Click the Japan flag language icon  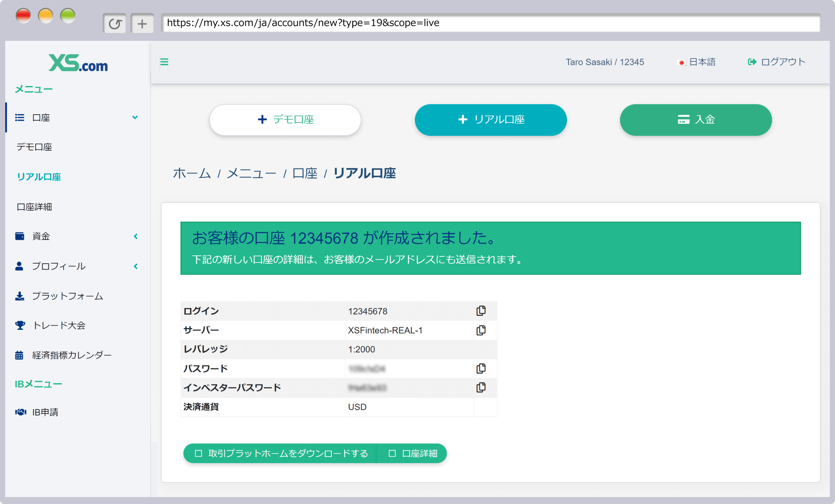681,63
